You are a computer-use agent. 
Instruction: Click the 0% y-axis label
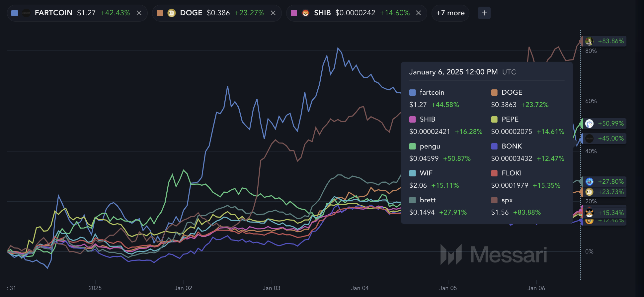tap(590, 251)
